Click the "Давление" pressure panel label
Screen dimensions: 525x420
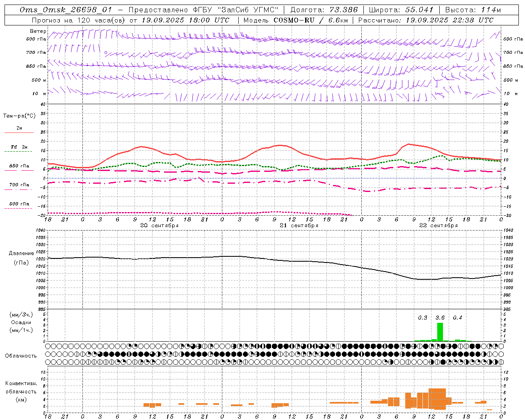(x=21, y=253)
